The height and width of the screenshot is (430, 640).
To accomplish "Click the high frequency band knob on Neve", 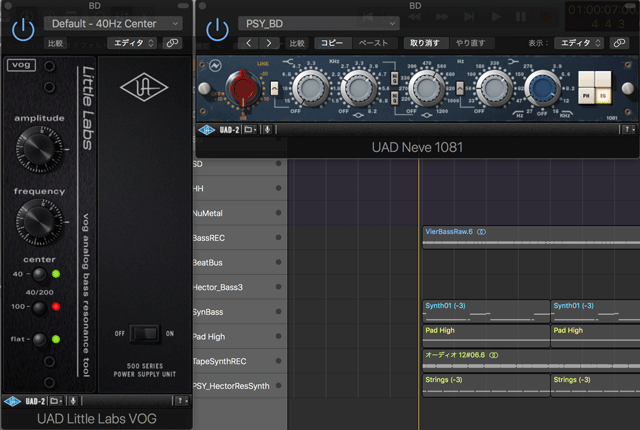I will [310, 88].
